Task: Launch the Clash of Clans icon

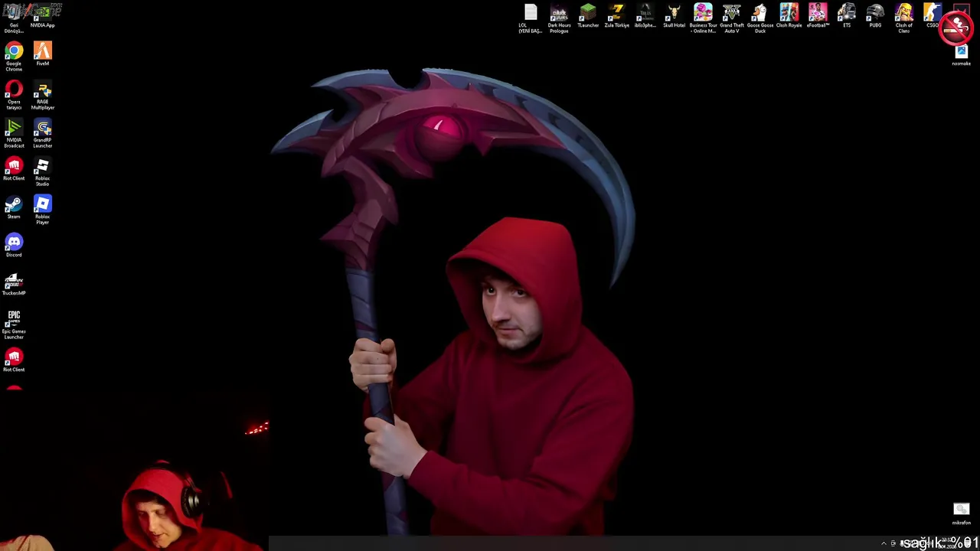Action: click(x=903, y=18)
